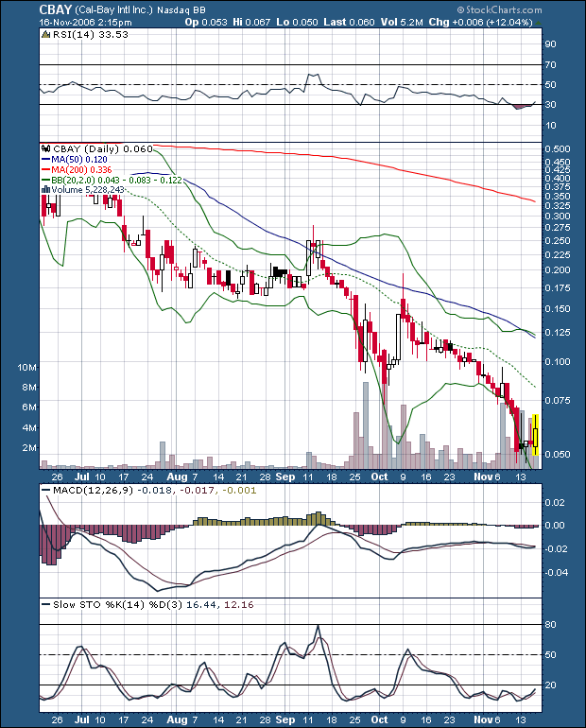Click the 0.100 price axis label
Image resolution: width=586 pixels, height=728 pixels.
558,362
